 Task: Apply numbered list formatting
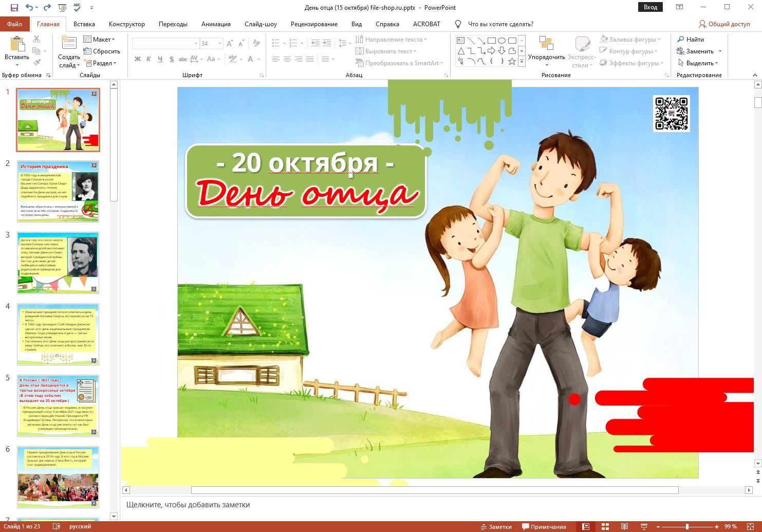(x=295, y=43)
